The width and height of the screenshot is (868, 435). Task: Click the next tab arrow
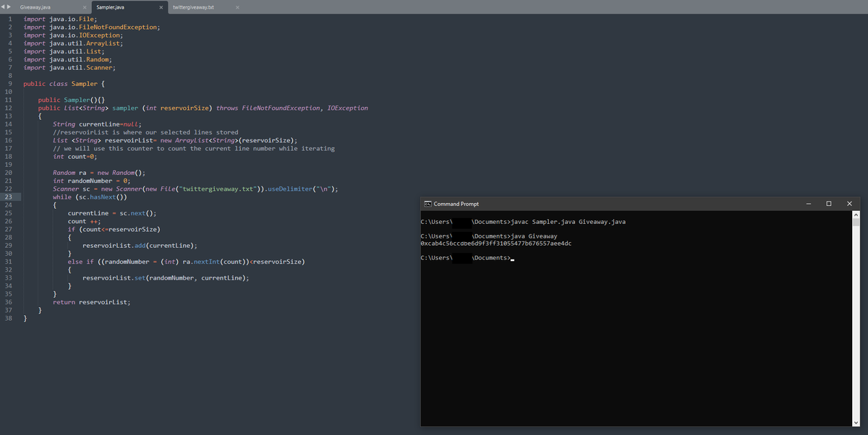[9, 7]
